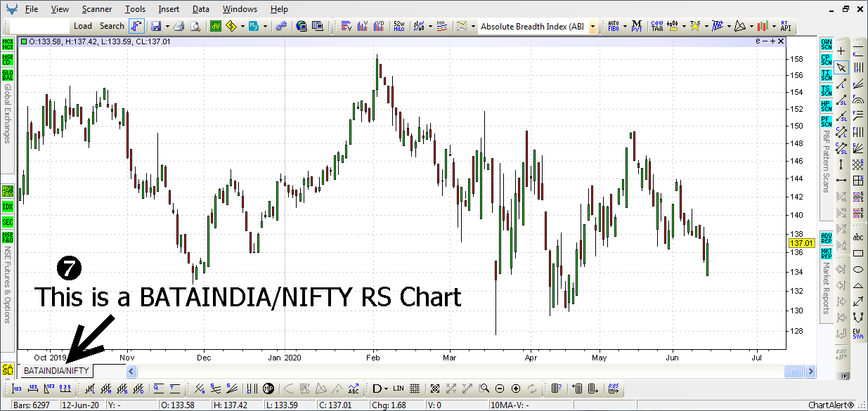The width and height of the screenshot is (868, 411).
Task: Open the Data menu
Action: pyautogui.click(x=200, y=9)
